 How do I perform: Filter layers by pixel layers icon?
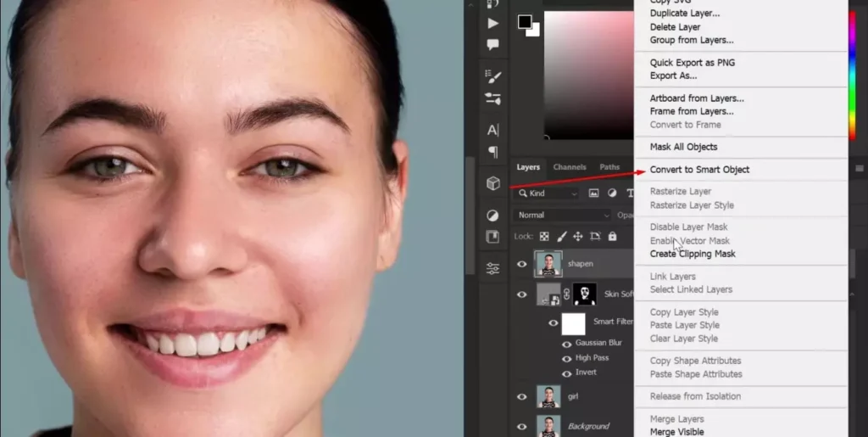[593, 193]
